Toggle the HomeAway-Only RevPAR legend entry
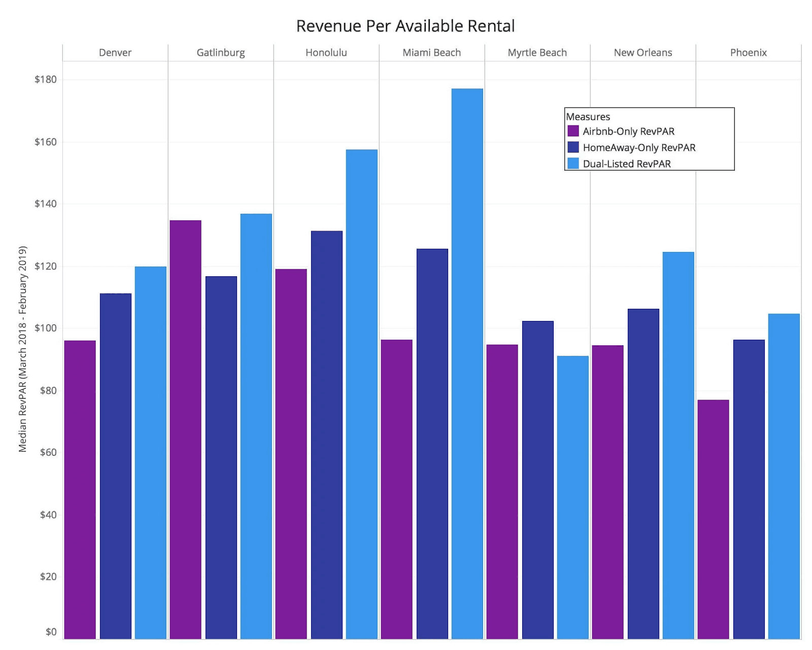 pos(639,147)
